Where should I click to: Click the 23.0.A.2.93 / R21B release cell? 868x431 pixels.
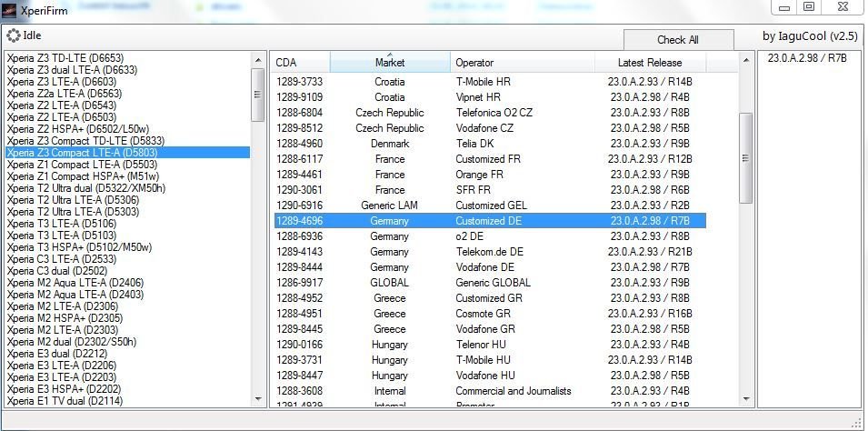(650, 252)
